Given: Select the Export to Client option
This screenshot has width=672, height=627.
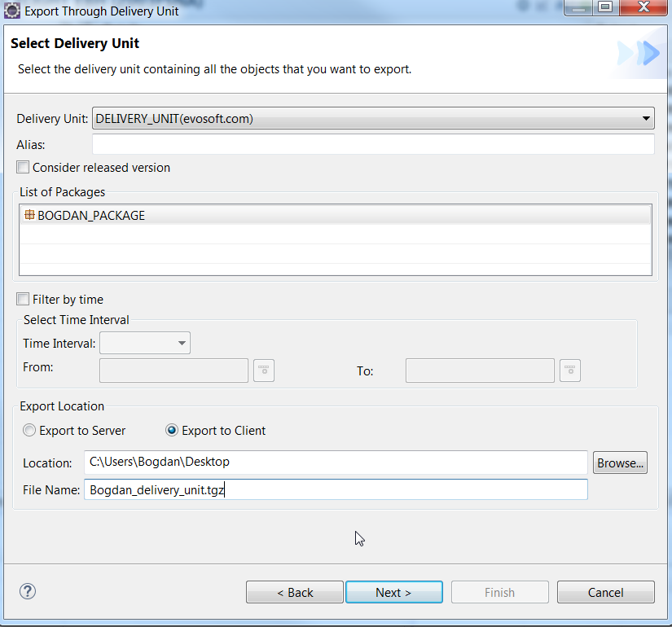Looking at the screenshot, I should pyautogui.click(x=172, y=431).
